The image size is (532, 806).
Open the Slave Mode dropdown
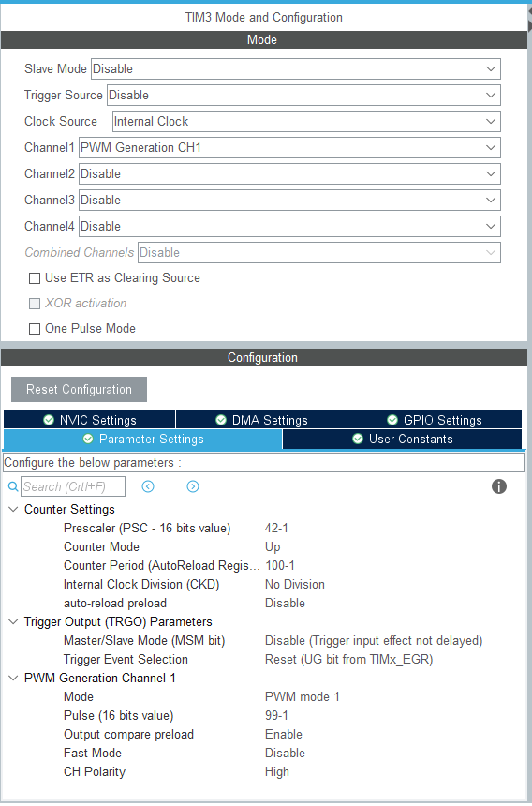(296, 68)
